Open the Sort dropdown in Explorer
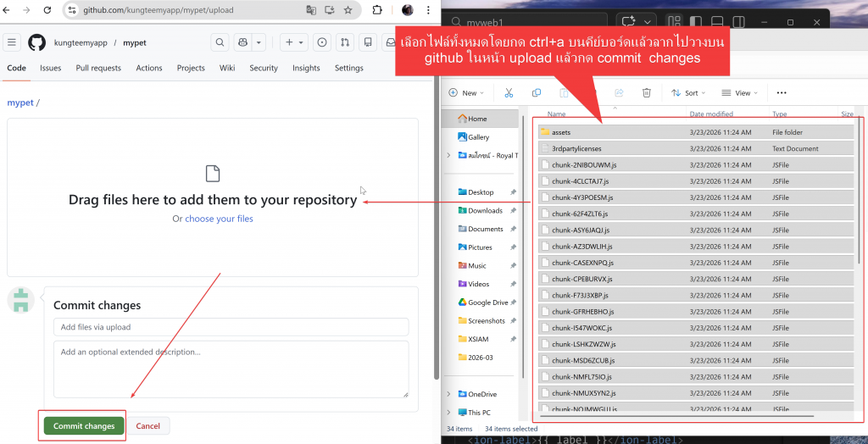 686,93
